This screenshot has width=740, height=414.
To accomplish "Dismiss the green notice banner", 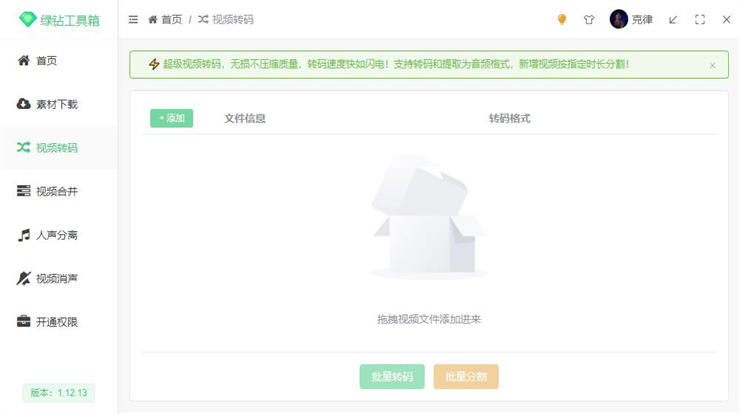I will 713,65.
